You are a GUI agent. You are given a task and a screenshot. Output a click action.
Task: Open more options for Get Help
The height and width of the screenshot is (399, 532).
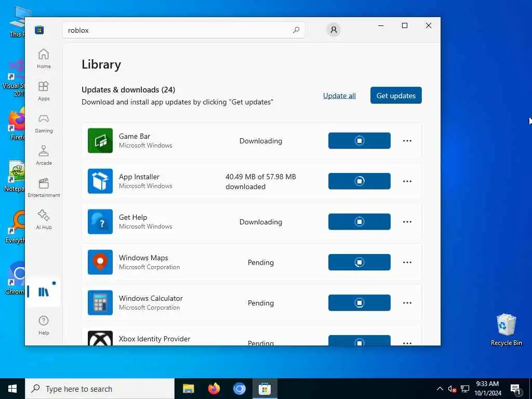[407, 221]
